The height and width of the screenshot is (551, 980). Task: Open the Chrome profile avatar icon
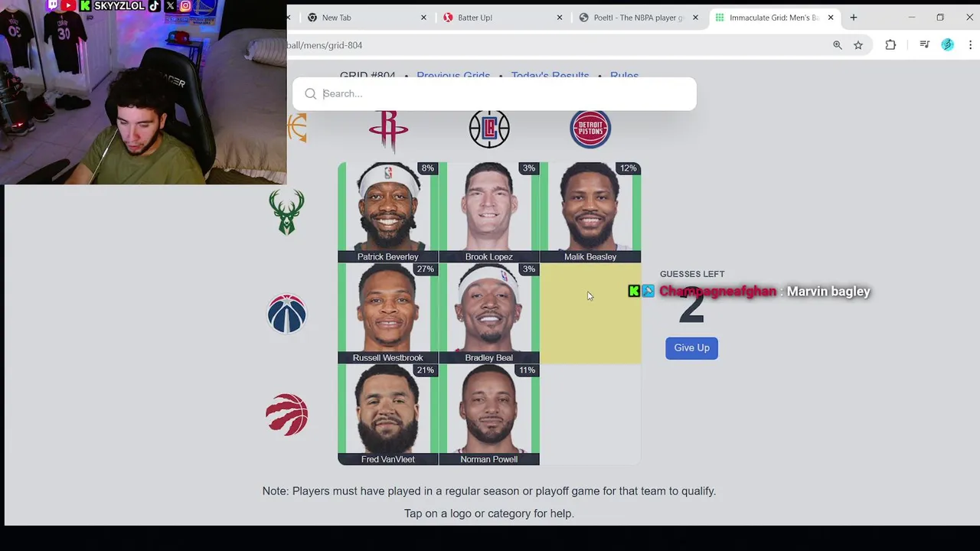pyautogui.click(x=948, y=45)
